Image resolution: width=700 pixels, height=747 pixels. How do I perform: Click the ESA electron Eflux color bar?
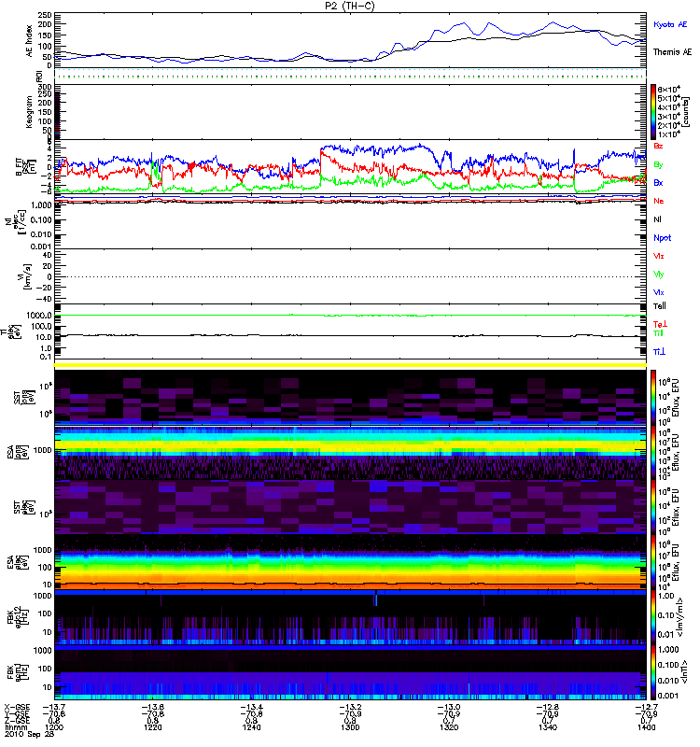tap(653, 562)
